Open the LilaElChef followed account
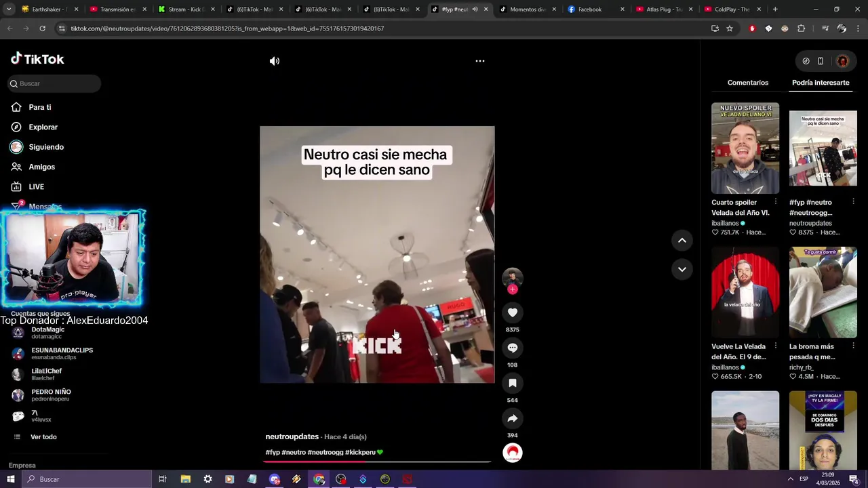Screen dimensions: 868x488 tap(46, 374)
